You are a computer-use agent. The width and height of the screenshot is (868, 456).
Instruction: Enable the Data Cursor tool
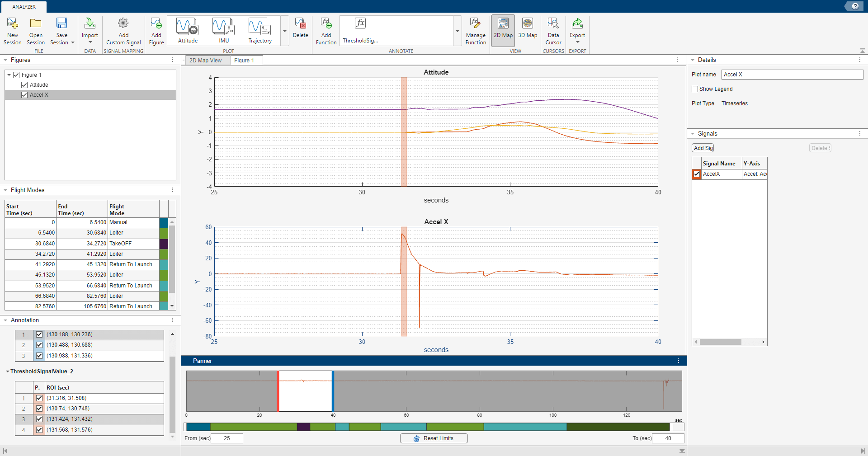point(553,28)
